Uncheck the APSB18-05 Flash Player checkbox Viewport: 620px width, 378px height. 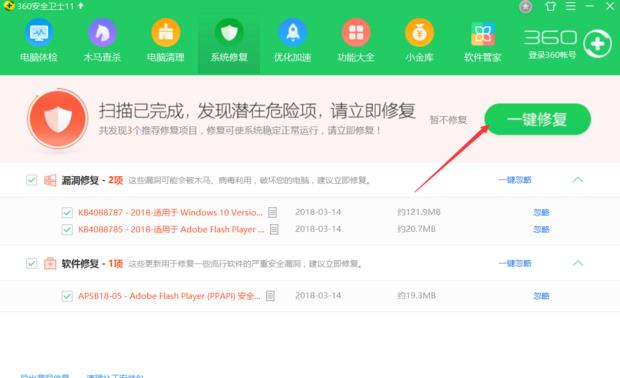(x=67, y=296)
